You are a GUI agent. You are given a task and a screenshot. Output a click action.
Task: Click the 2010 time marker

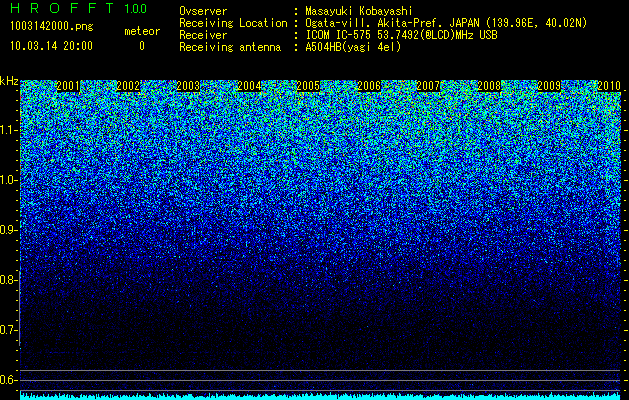tap(609, 86)
